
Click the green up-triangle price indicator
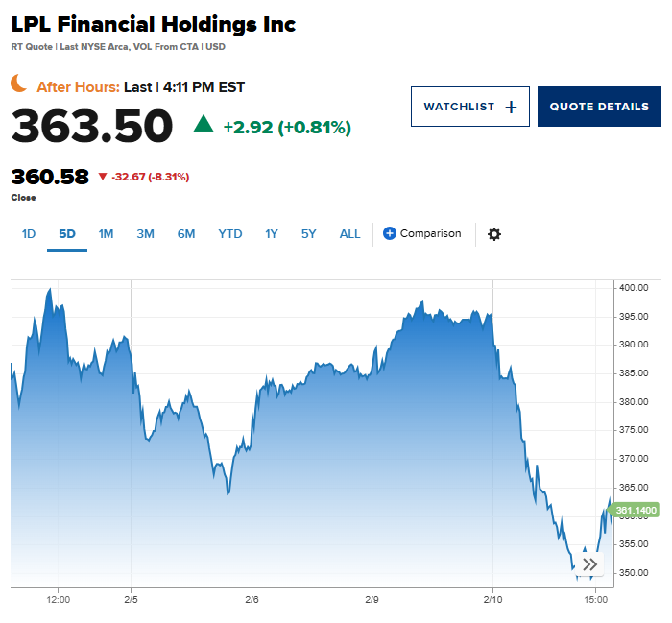pyautogui.click(x=204, y=123)
